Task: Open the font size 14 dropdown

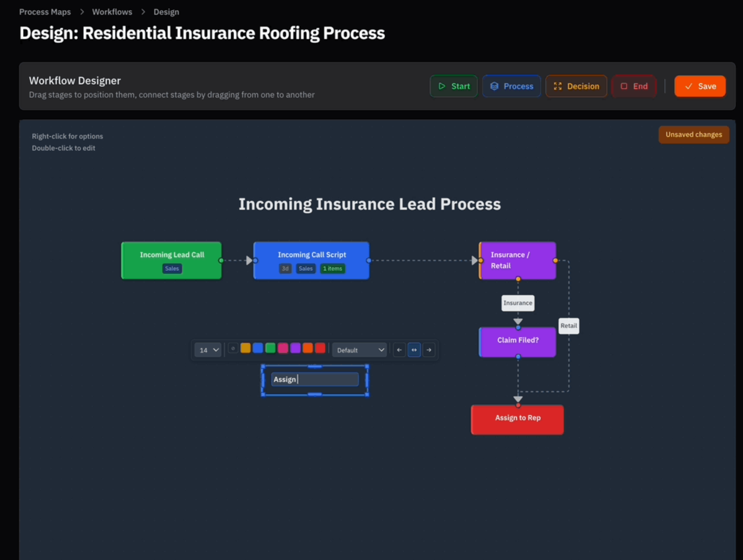Action: pos(208,350)
